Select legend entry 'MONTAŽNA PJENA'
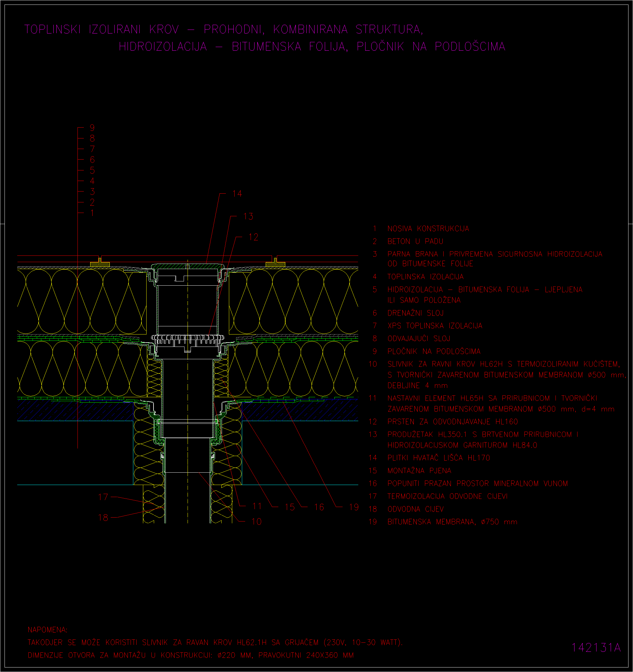 tap(419, 471)
